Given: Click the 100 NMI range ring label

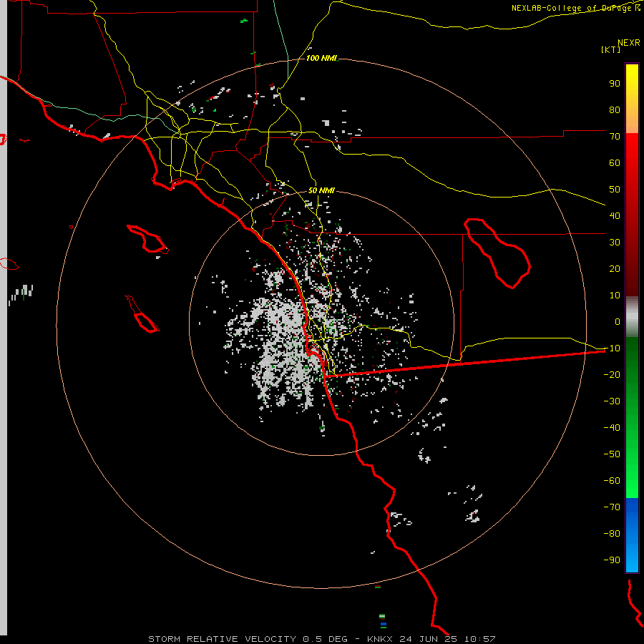Looking at the screenshot, I should [x=321, y=59].
